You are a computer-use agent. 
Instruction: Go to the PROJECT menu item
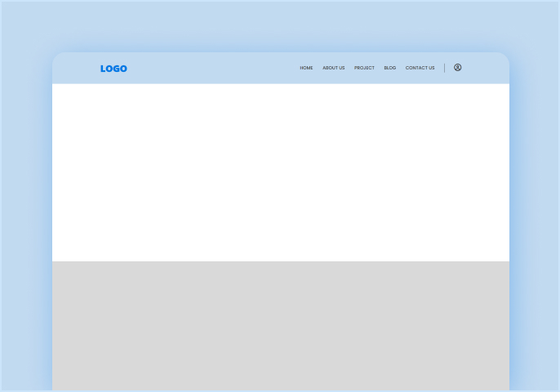click(364, 68)
